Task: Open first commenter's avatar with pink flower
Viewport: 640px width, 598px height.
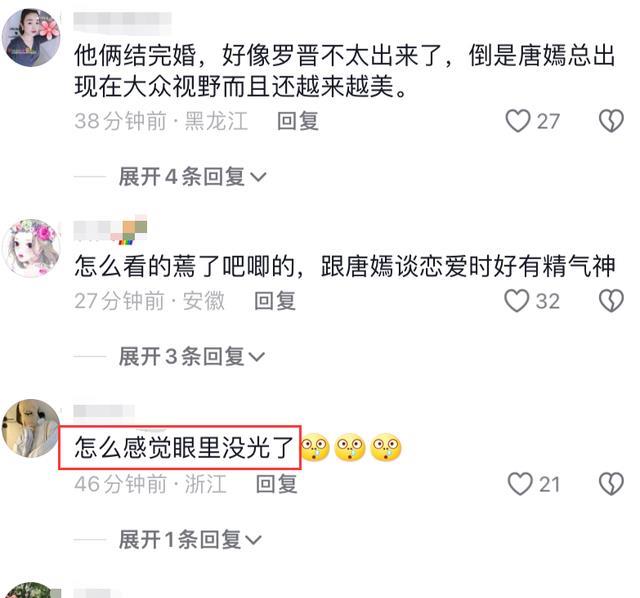Action: [x=31, y=37]
